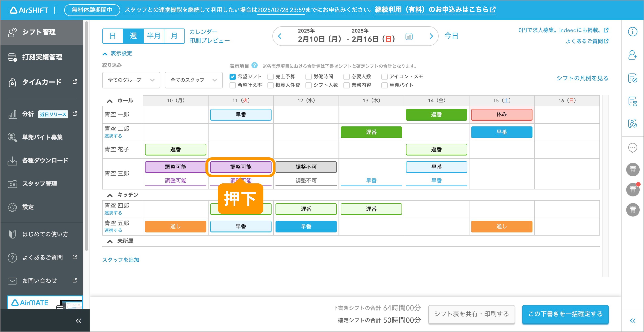
Task: Switch to 日 view tab
Action: click(x=112, y=36)
